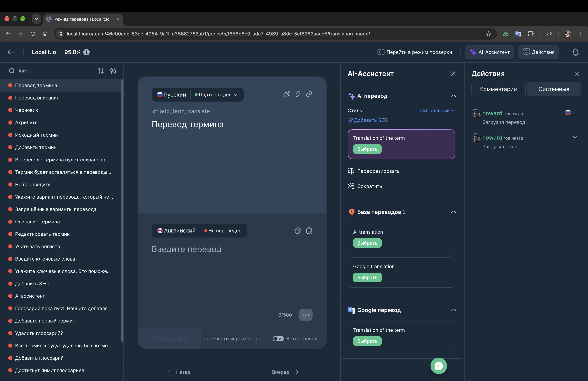This screenshot has width=588, height=381.
Task: Open the AI-Ассистент header button
Action: [x=489, y=52]
